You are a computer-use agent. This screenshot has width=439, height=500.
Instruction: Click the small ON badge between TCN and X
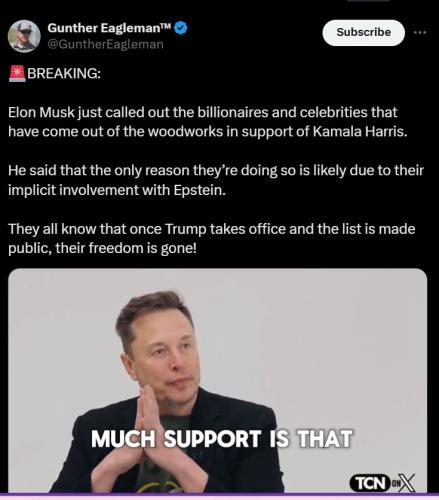coord(394,483)
